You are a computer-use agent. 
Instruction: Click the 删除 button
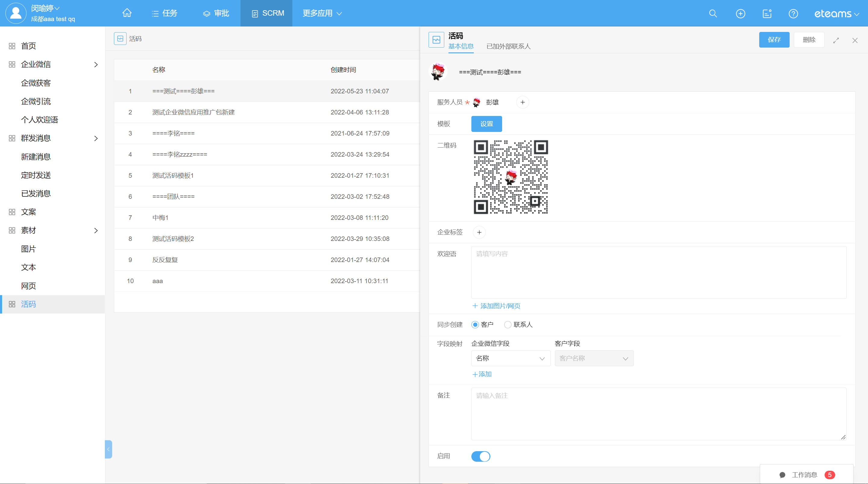click(x=809, y=40)
